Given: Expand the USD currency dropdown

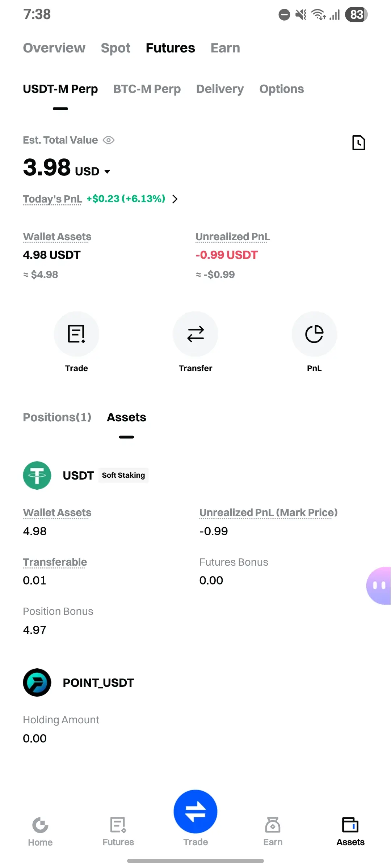Looking at the screenshot, I should 107,171.
